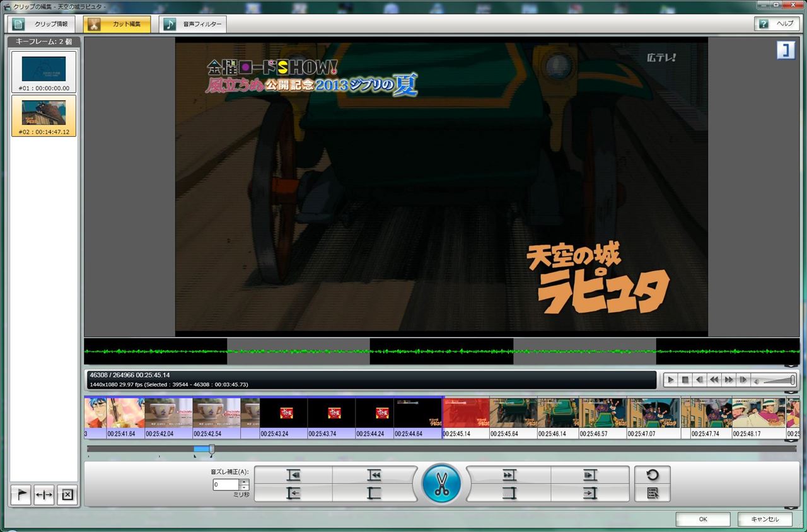Click the volume slider handle
Viewport: 807px width, 532px height.
(792, 379)
